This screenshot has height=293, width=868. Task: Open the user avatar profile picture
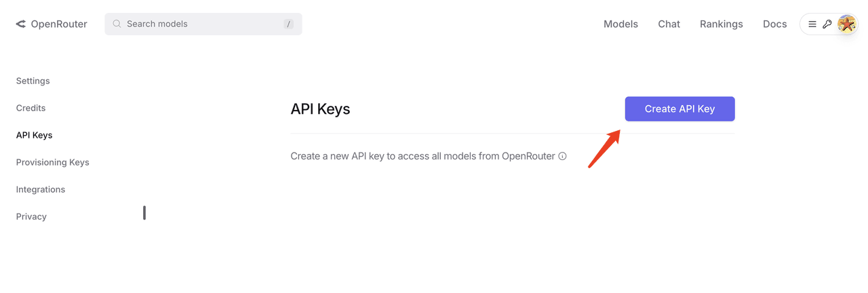tap(846, 24)
